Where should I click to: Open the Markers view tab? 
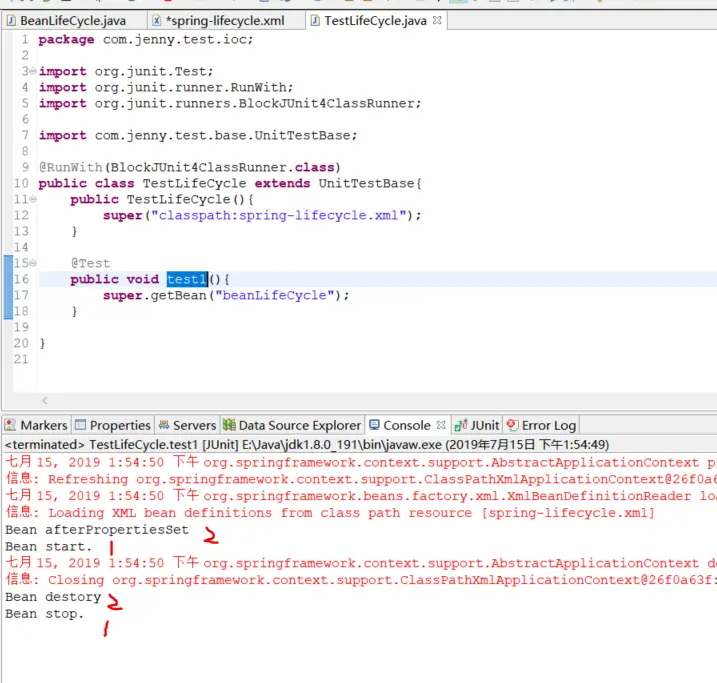[x=37, y=425]
